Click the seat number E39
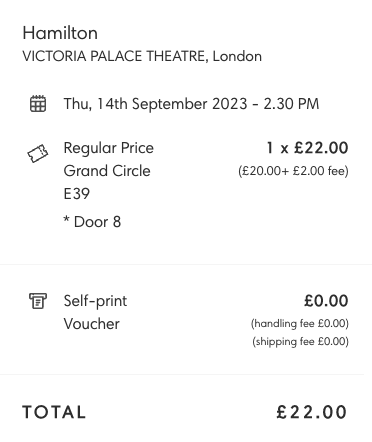Screen dimensions: 372x442 [x=77, y=194]
